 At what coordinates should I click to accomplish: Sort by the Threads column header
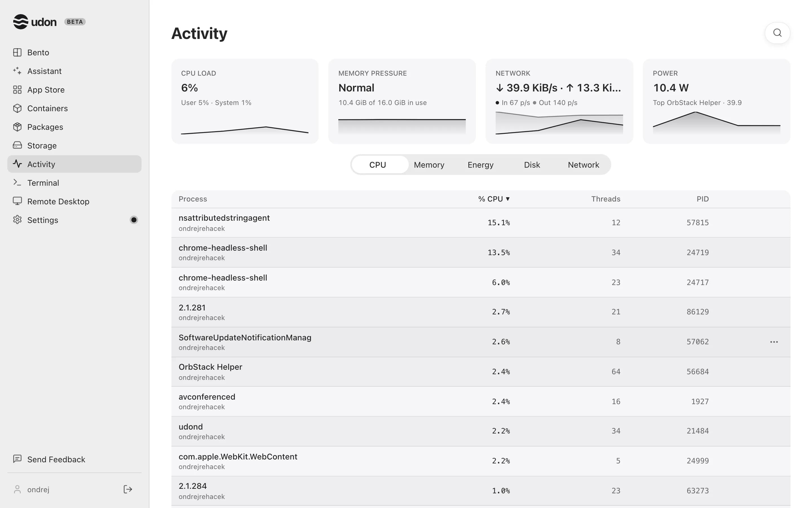click(x=605, y=199)
